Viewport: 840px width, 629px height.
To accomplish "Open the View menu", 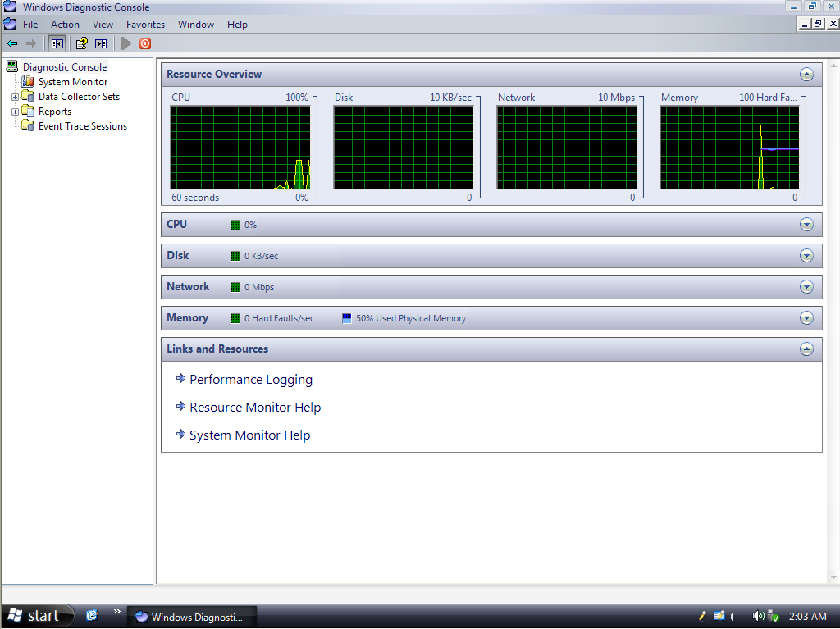I will tap(103, 25).
